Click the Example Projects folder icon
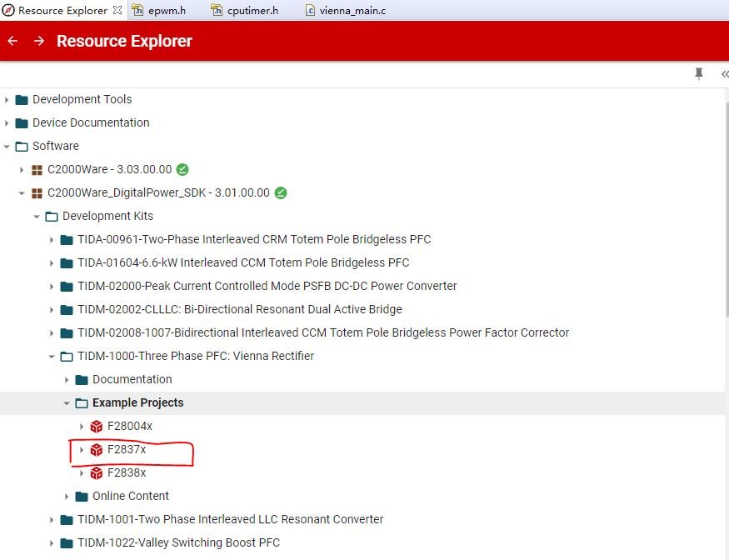 (x=82, y=402)
